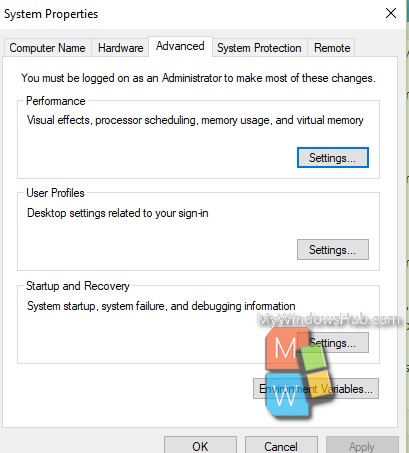The height and width of the screenshot is (453, 409).
Task: Confirm changes with OK button
Action: click(x=200, y=445)
